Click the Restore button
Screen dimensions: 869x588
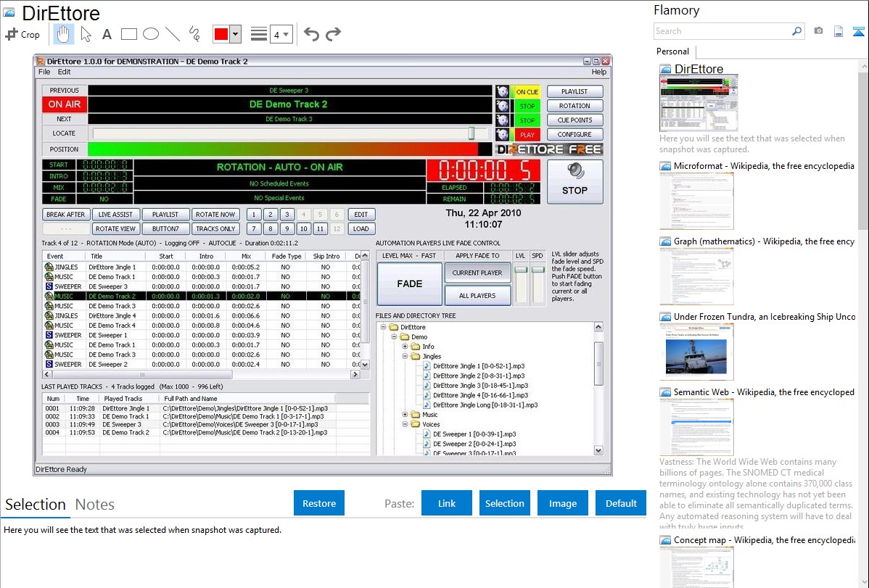click(x=319, y=503)
